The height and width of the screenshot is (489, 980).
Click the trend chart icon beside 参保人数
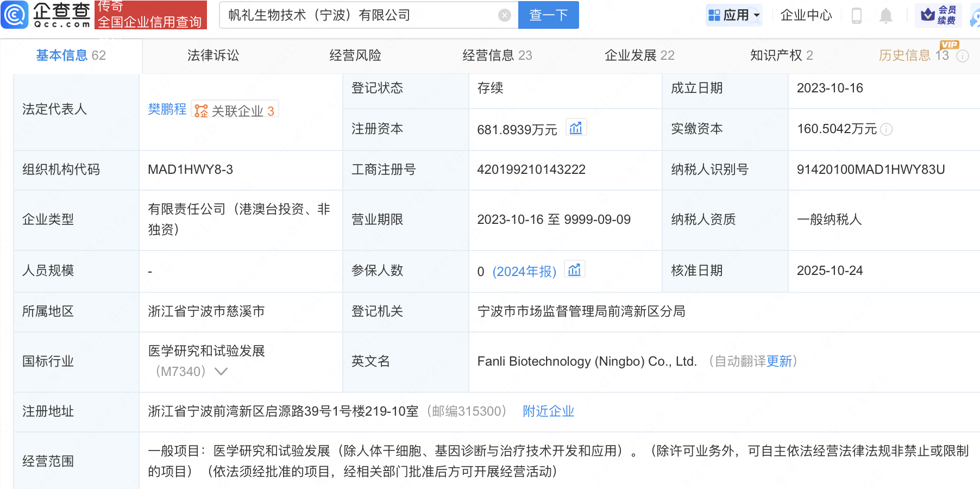click(x=575, y=269)
